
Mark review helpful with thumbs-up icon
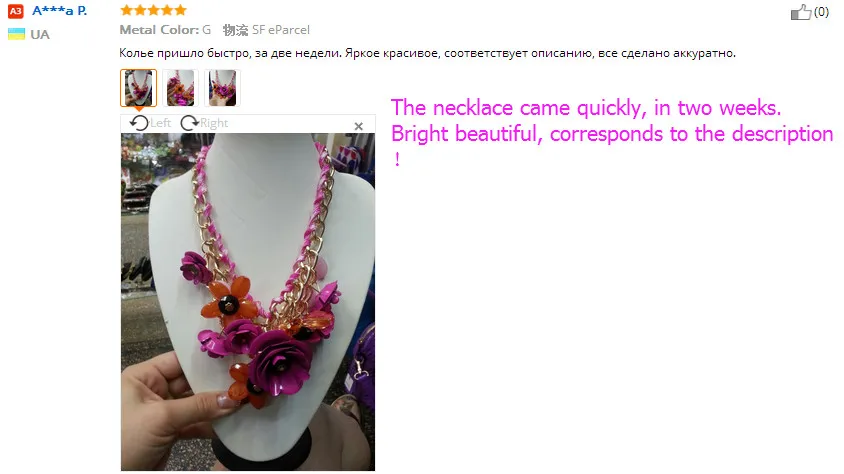[x=801, y=12]
